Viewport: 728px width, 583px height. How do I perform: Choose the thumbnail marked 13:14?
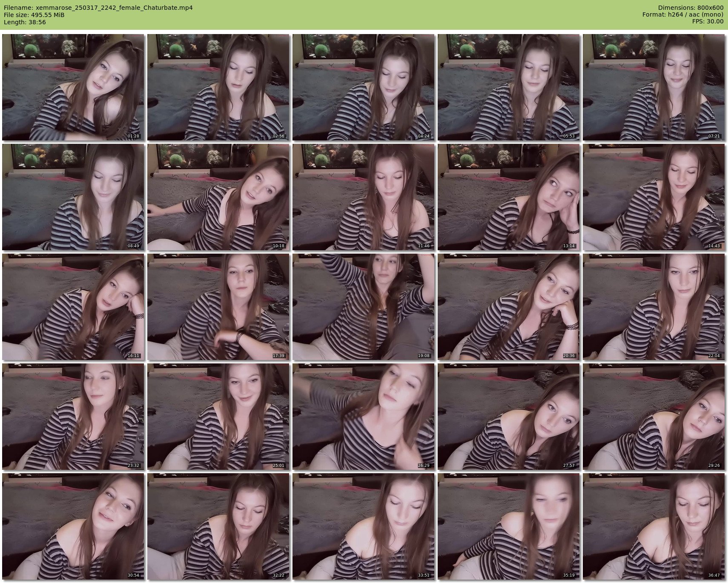[509, 197]
